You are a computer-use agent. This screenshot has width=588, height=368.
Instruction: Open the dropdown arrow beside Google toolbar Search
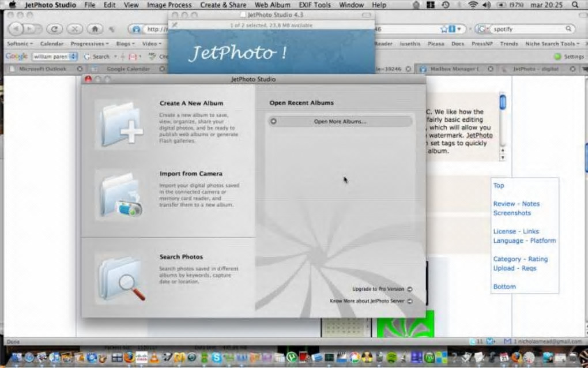(115, 57)
